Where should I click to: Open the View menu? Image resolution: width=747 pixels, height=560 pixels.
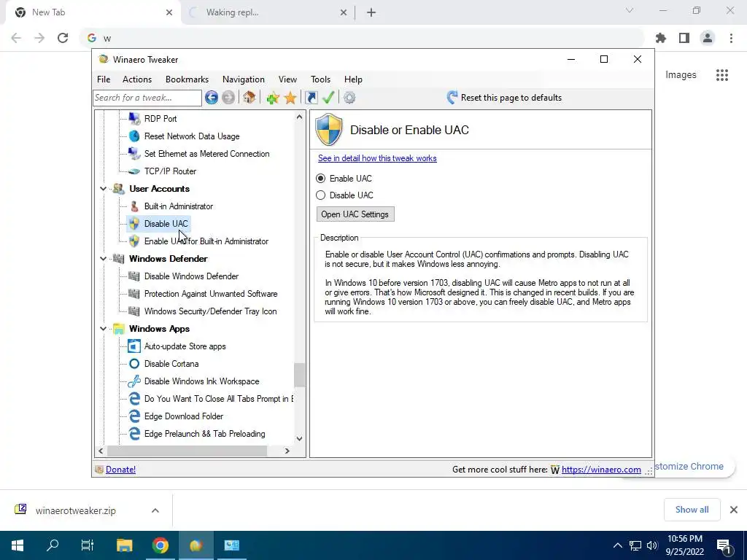pyautogui.click(x=287, y=79)
